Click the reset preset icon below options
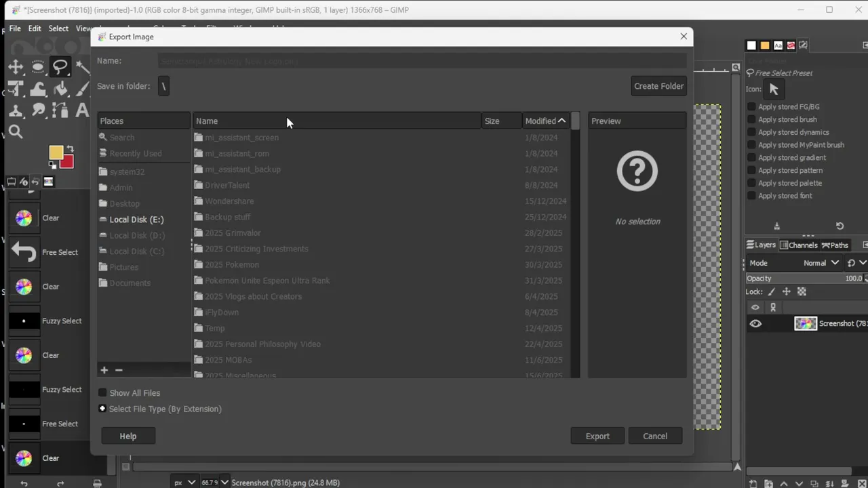This screenshot has width=868, height=488. (840, 226)
